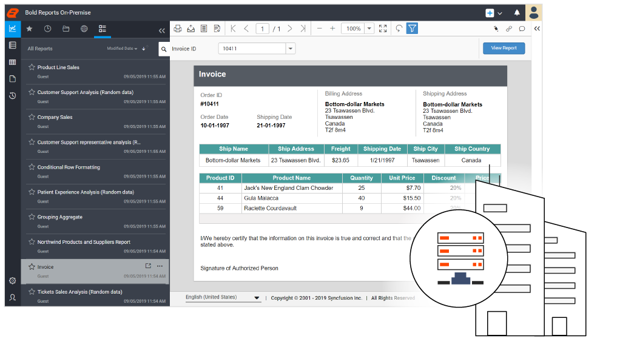Favorite the Product Line Sales report
Screen dimensions: 637x364
pos(32,67)
